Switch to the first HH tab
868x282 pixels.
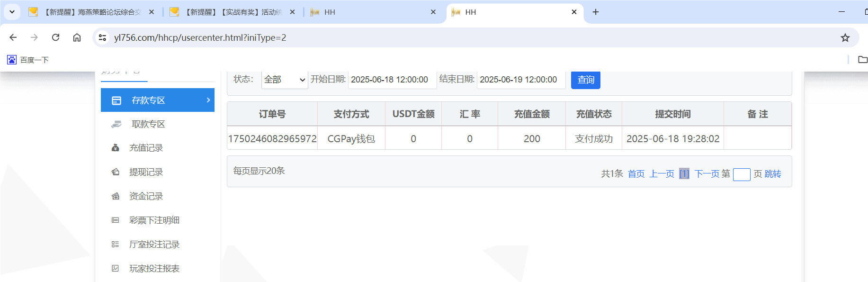click(x=374, y=12)
